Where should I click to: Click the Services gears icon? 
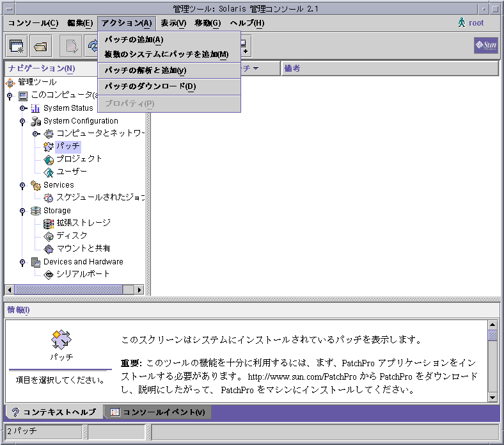click(x=36, y=185)
